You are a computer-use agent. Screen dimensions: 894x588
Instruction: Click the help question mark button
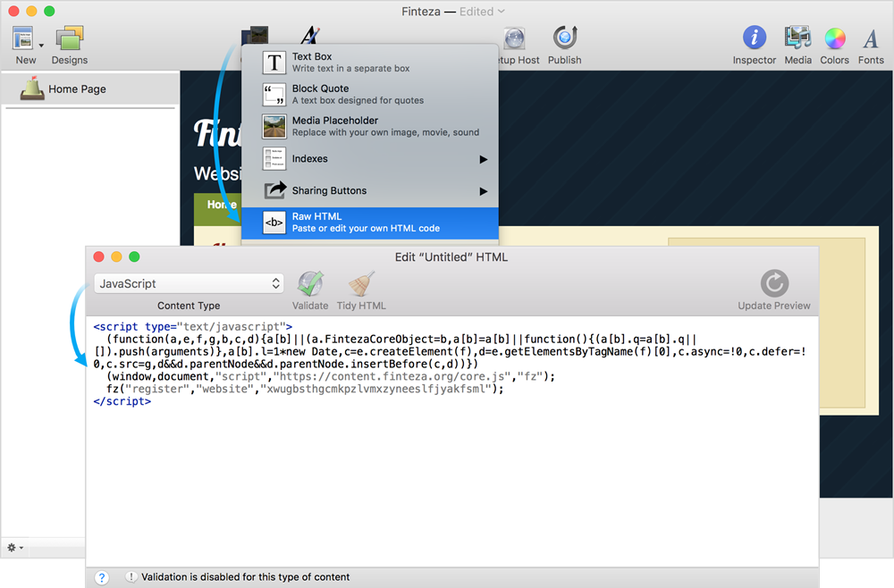(x=102, y=577)
